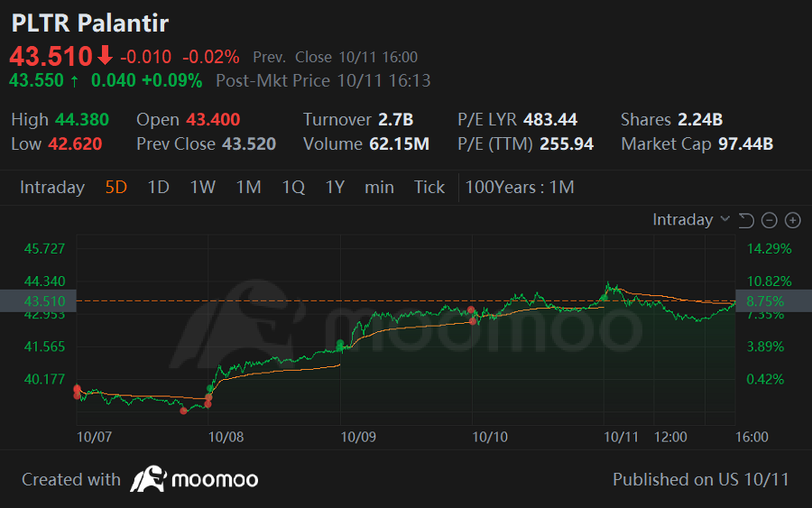Click the highlighted 43.510 axis price tag
Image resolution: width=812 pixels, height=508 pixels.
38,300
